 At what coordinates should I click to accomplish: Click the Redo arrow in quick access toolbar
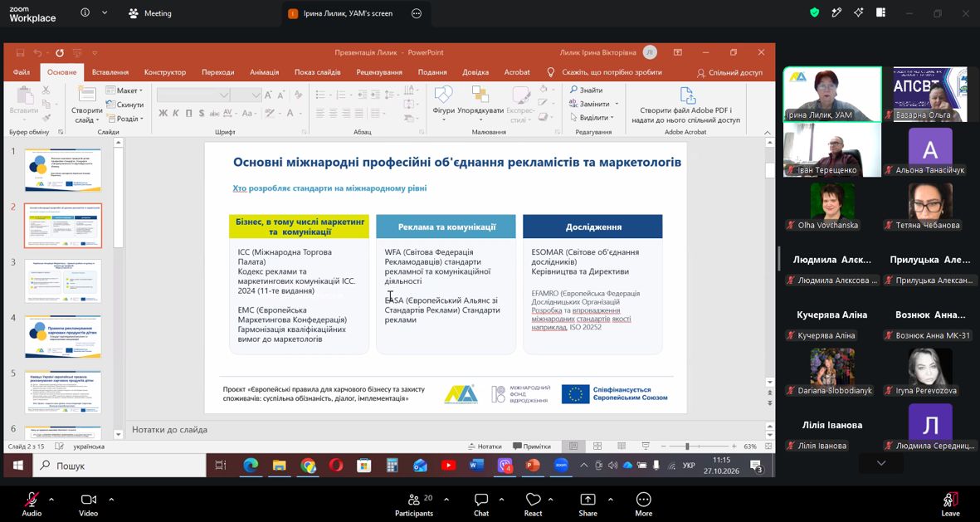(x=60, y=52)
